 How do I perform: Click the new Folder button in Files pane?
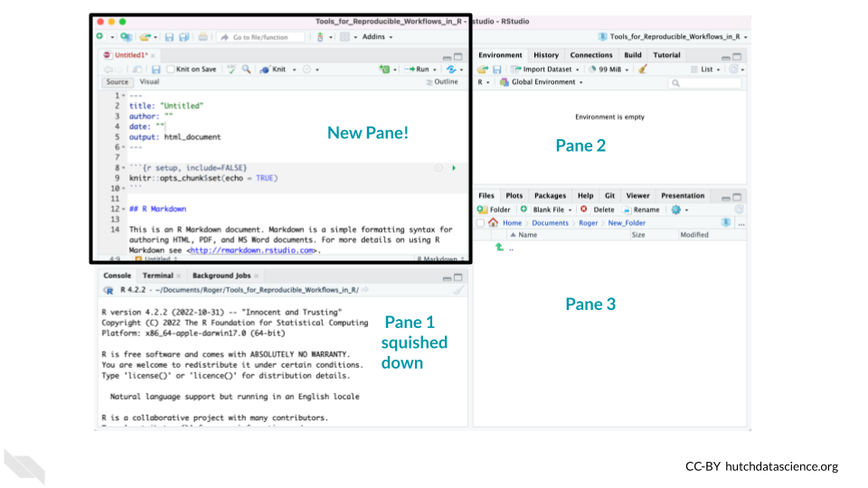click(494, 210)
